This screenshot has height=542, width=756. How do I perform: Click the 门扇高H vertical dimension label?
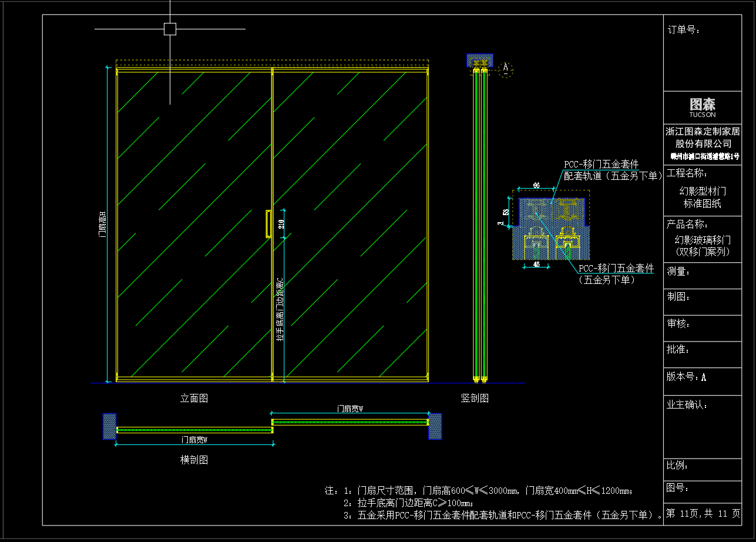pyautogui.click(x=103, y=224)
